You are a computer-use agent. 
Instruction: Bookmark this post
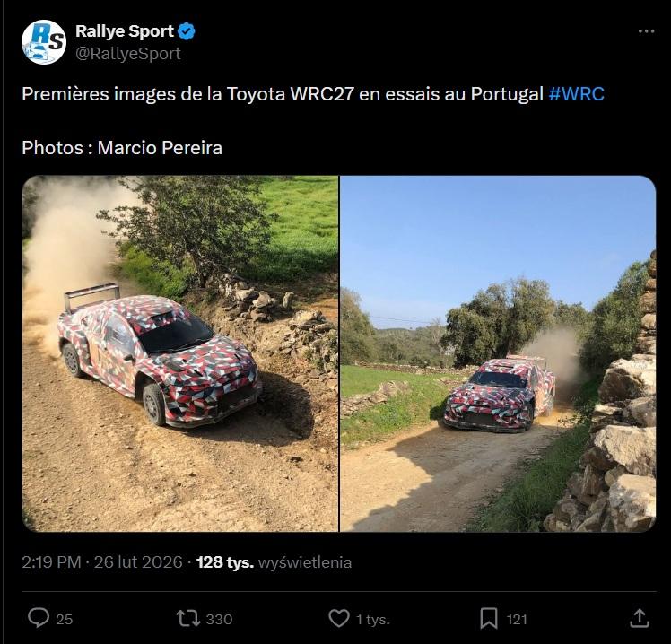click(x=488, y=618)
